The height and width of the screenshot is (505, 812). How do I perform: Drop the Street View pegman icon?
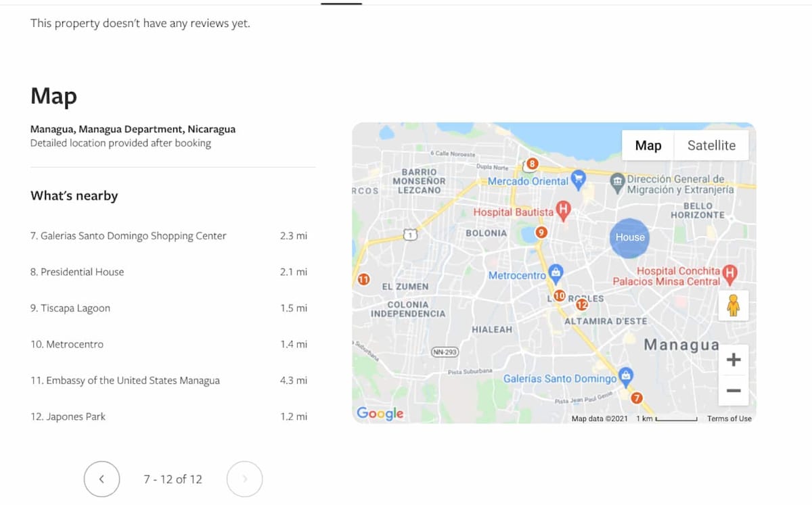point(733,306)
